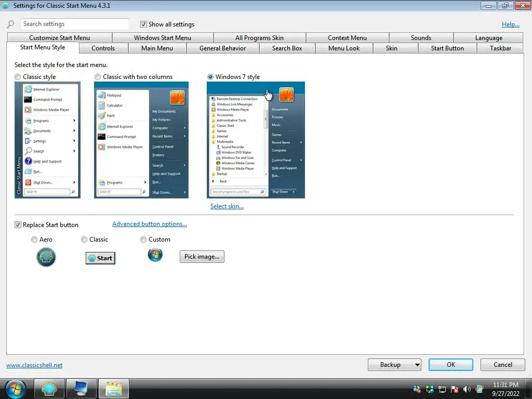Open the file explorer taskbar icon
532x399 pixels.
[x=114, y=389]
